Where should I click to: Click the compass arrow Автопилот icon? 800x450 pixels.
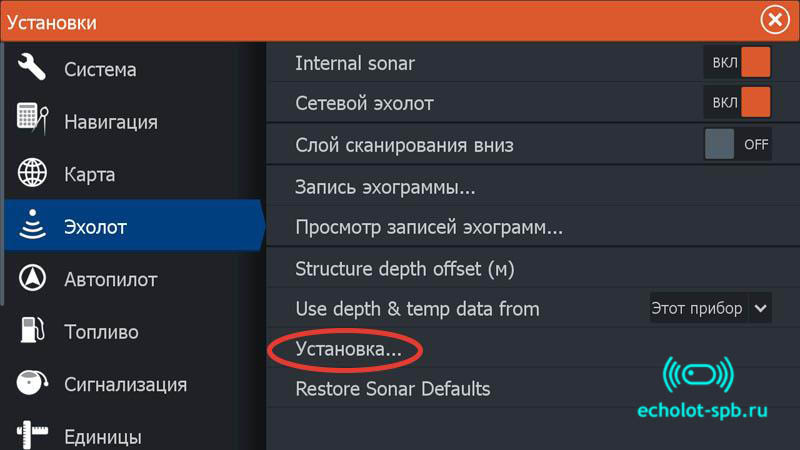click(32, 278)
